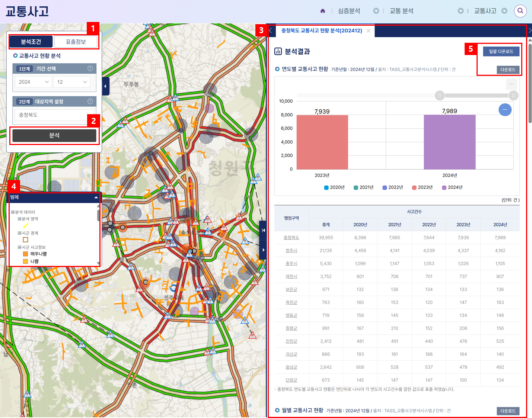Screen dimensions: 532x418
Task: Open chart options ellipsis menu
Action: [x=511, y=84]
